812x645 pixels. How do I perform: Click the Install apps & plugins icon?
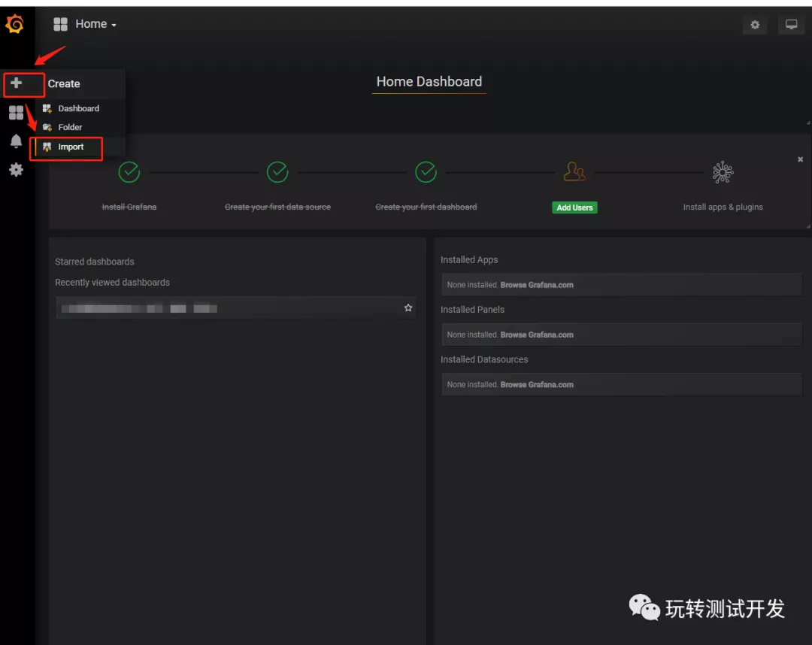tap(723, 172)
